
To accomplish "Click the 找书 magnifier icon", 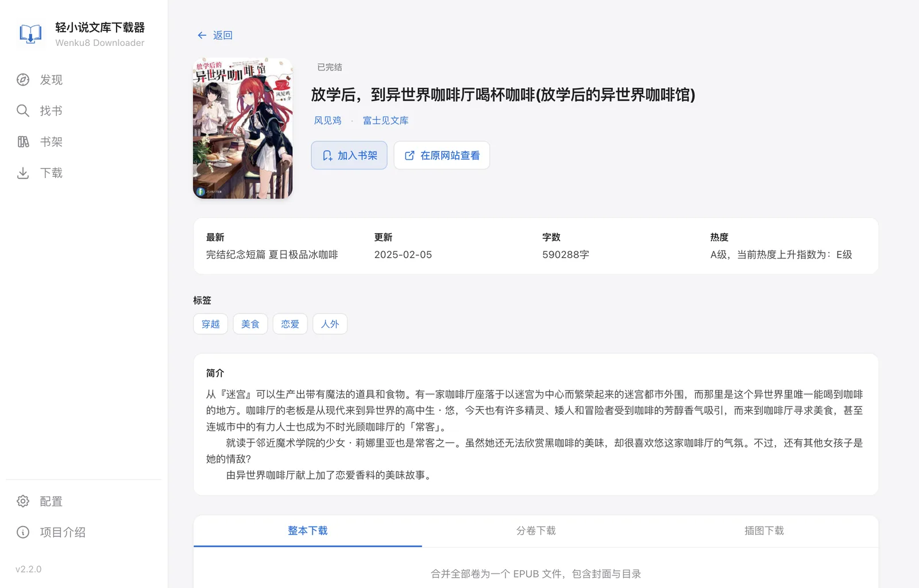I will (23, 111).
